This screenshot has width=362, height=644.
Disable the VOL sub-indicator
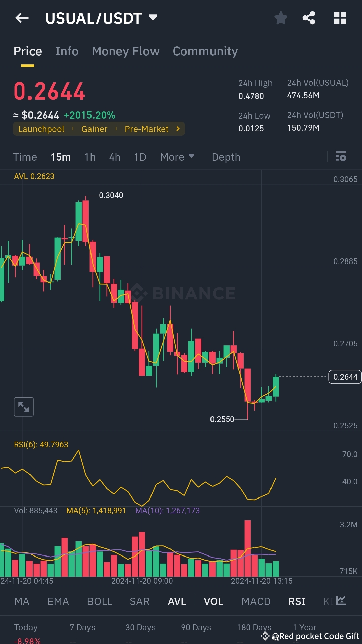click(x=214, y=601)
